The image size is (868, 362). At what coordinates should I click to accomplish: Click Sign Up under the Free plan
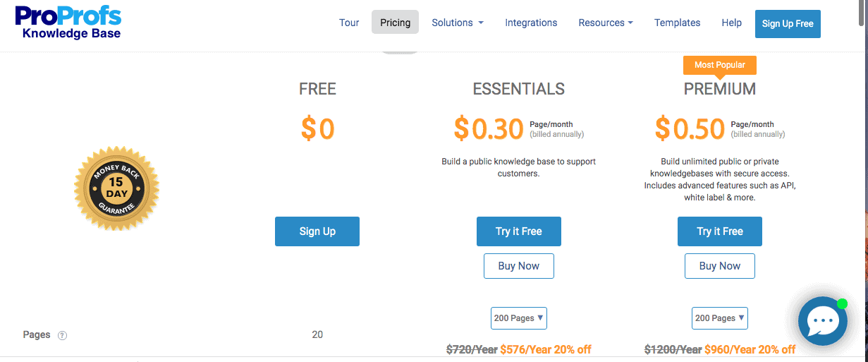pyautogui.click(x=317, y=231)
